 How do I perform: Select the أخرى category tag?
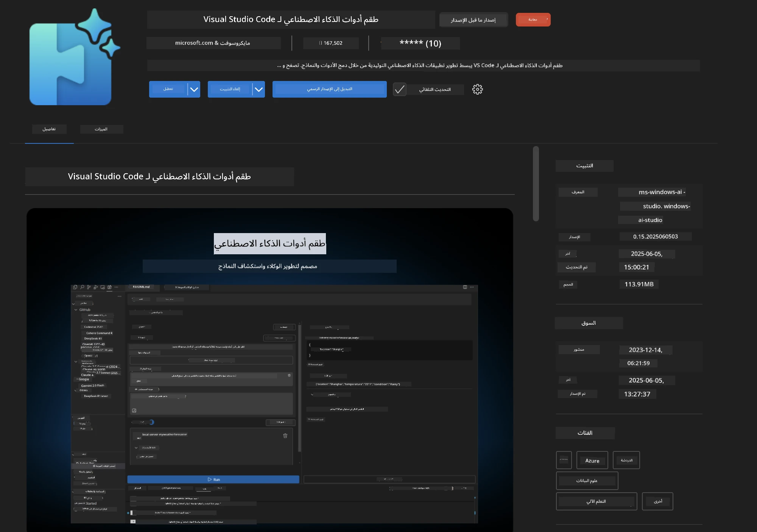point(658,501)
